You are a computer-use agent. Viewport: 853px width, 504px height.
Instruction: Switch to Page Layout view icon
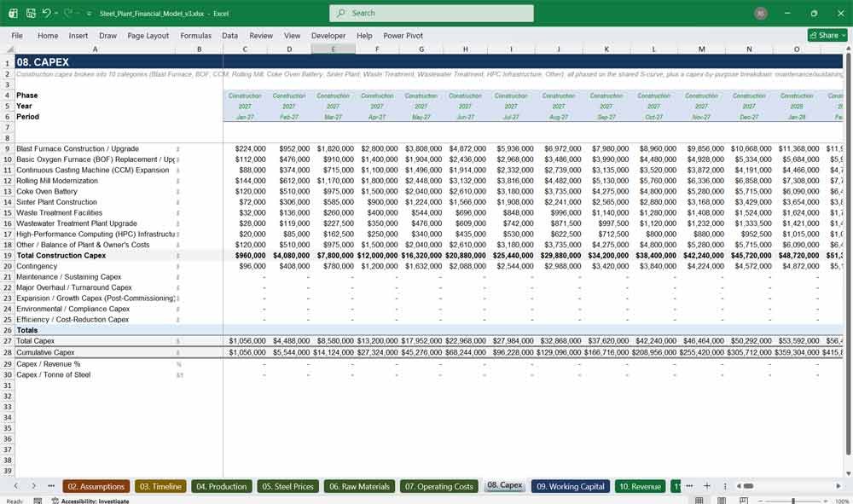[x=722, y=501]
